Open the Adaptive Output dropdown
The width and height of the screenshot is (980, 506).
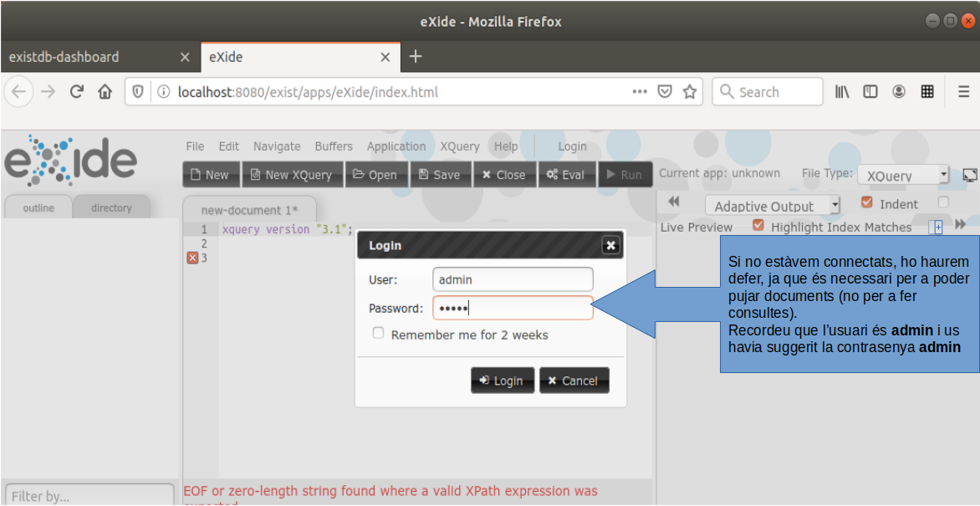773,205
